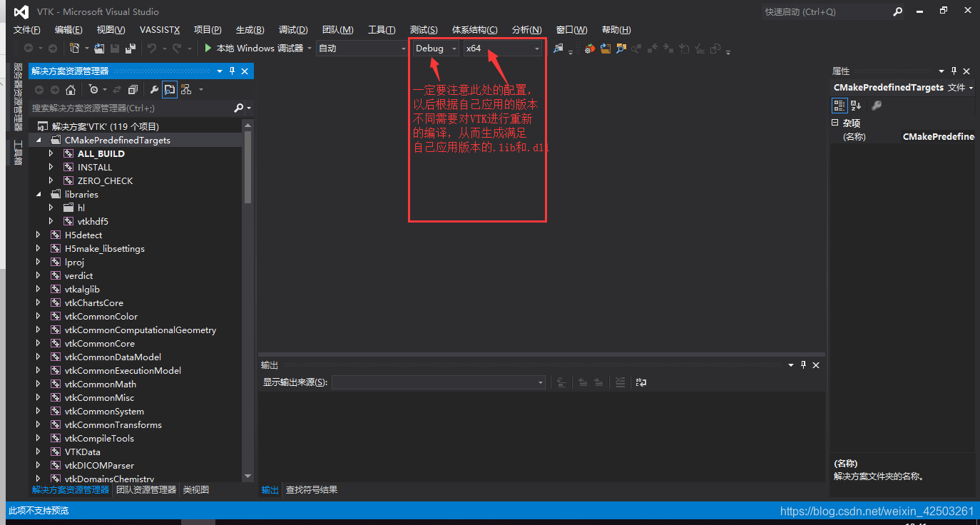
Task: Click Alphabetical sort icon in Properties panel
Action: (855, 106)
